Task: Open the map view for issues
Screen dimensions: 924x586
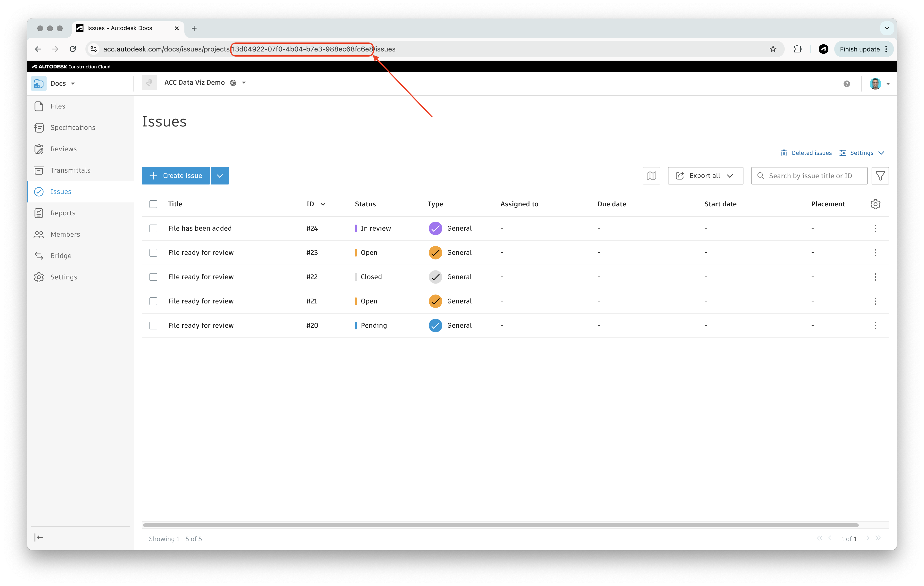Action: 651,176
